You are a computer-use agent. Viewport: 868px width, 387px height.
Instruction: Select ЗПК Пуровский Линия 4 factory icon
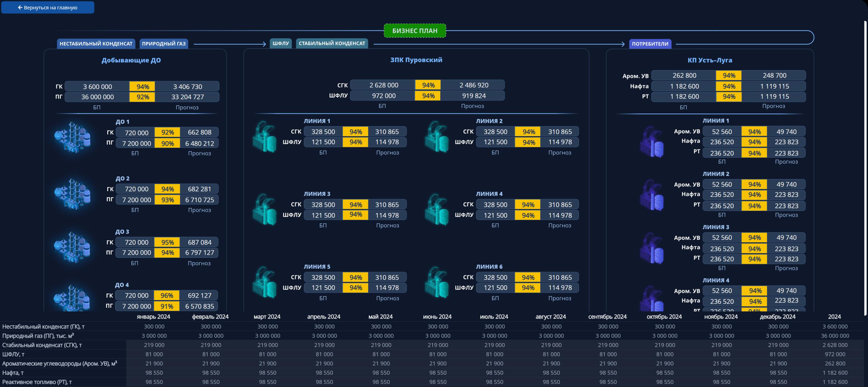click(x=436, y=209)
